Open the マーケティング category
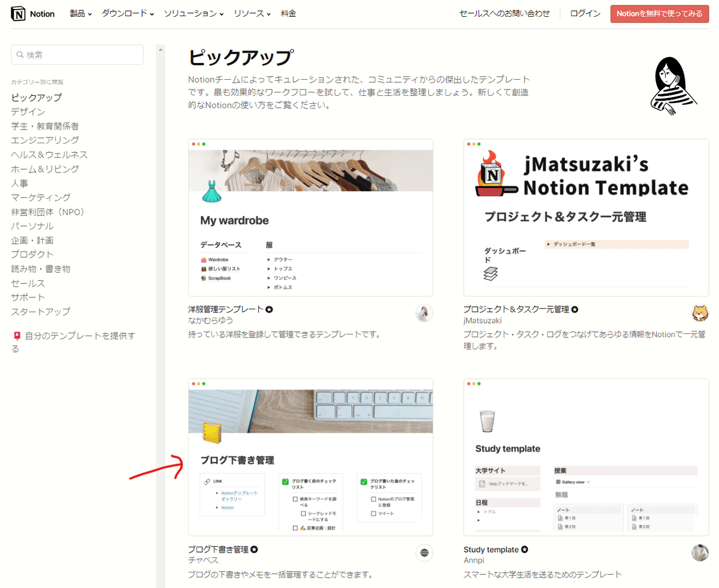Viewport: 719px width, 588px height. [41, 197]
